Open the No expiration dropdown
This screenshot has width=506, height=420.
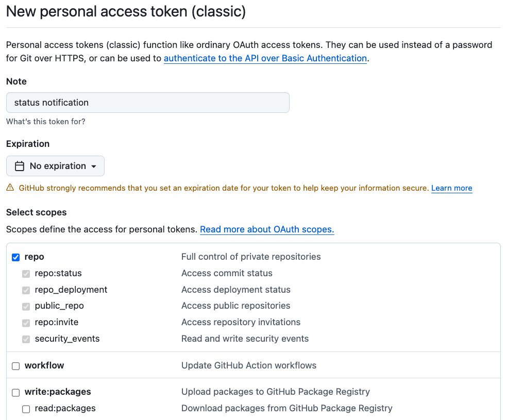tap(55, 166)
